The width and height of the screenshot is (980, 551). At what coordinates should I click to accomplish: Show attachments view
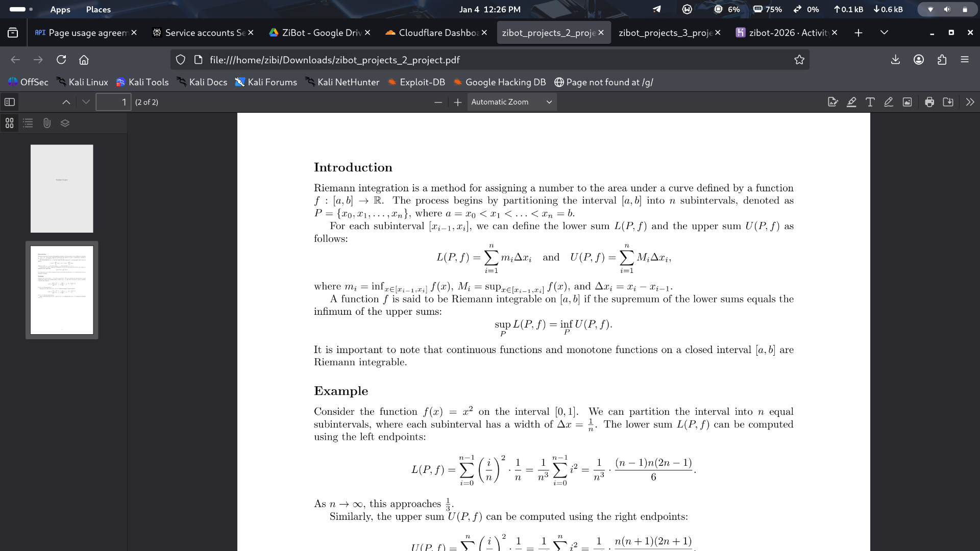coord(46,123)
